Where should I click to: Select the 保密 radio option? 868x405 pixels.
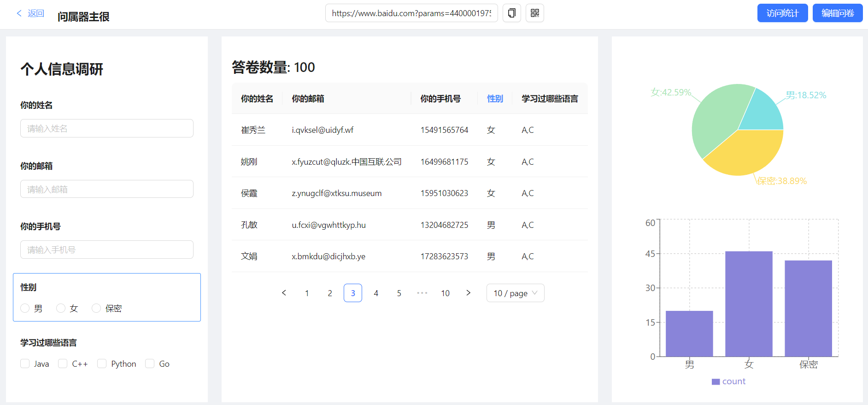tap(96, 308)
